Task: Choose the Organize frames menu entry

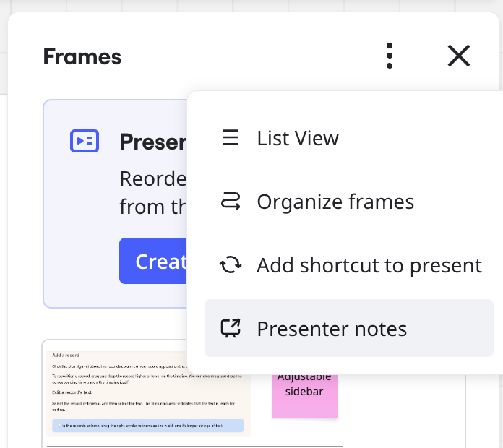Action: 335,202
